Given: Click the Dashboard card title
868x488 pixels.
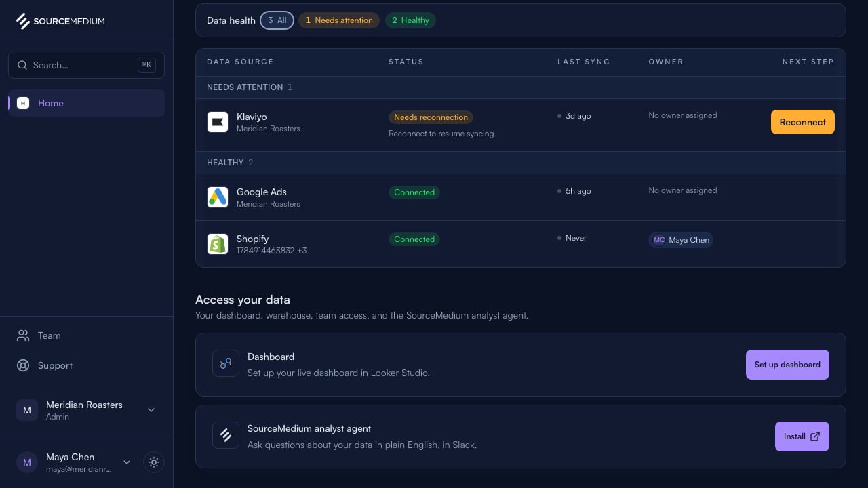Looking at the screenshot, I should click(x=271, y=357).
